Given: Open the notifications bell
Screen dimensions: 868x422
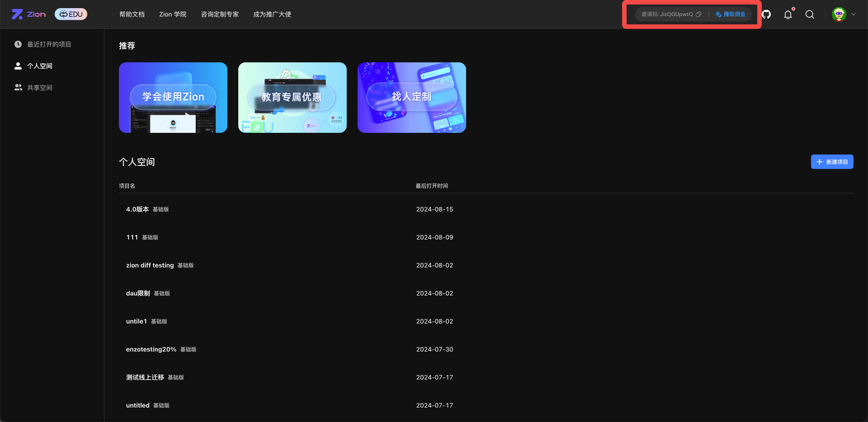Looking at the screenshot, I should click(x=788, y=14).
